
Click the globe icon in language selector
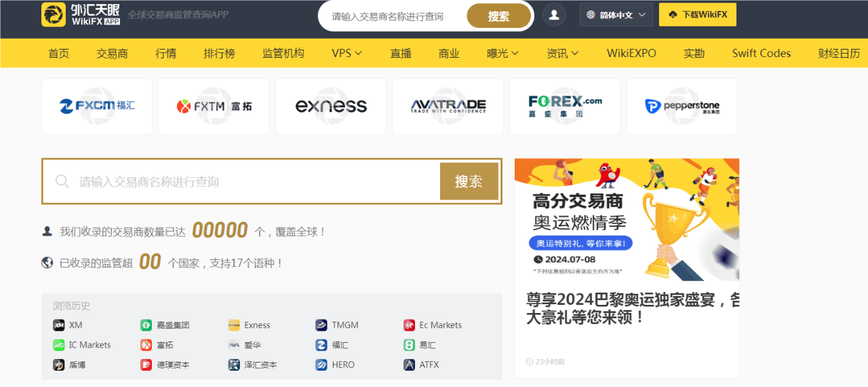(591, 15)
